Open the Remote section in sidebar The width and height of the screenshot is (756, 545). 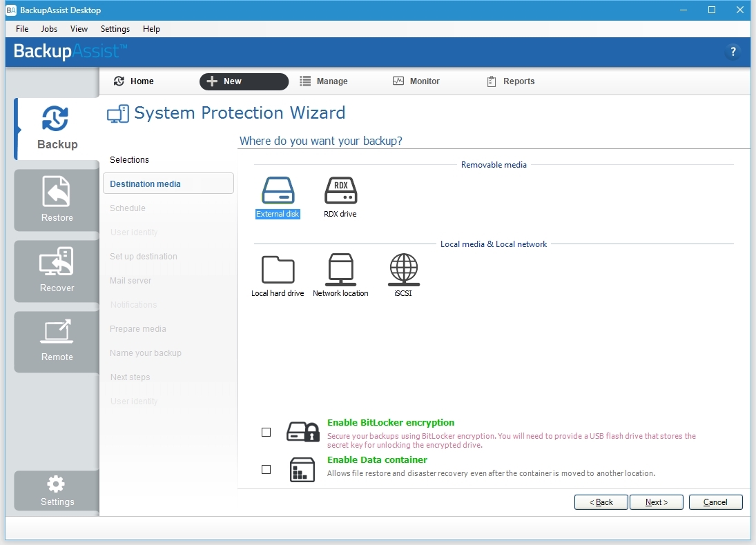[x=57, y=341]
